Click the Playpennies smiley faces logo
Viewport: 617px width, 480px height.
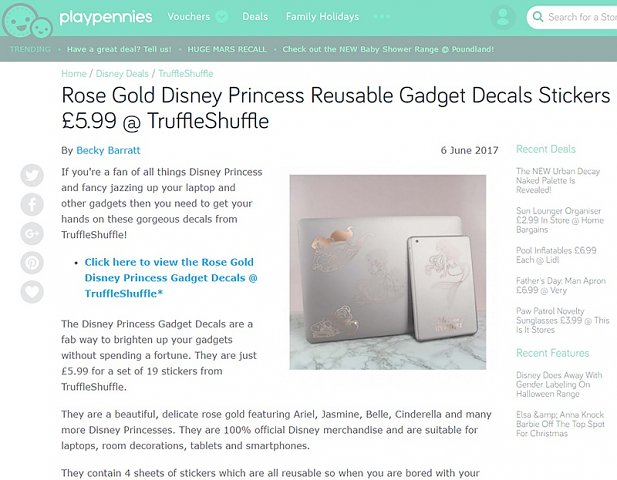click(27, 20)
